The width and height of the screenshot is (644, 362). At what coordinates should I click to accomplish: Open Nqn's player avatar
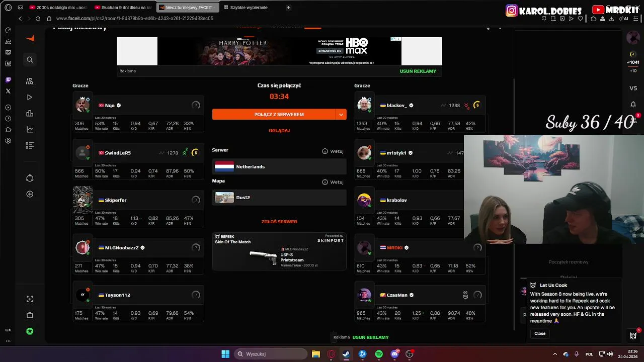(83, 105)
